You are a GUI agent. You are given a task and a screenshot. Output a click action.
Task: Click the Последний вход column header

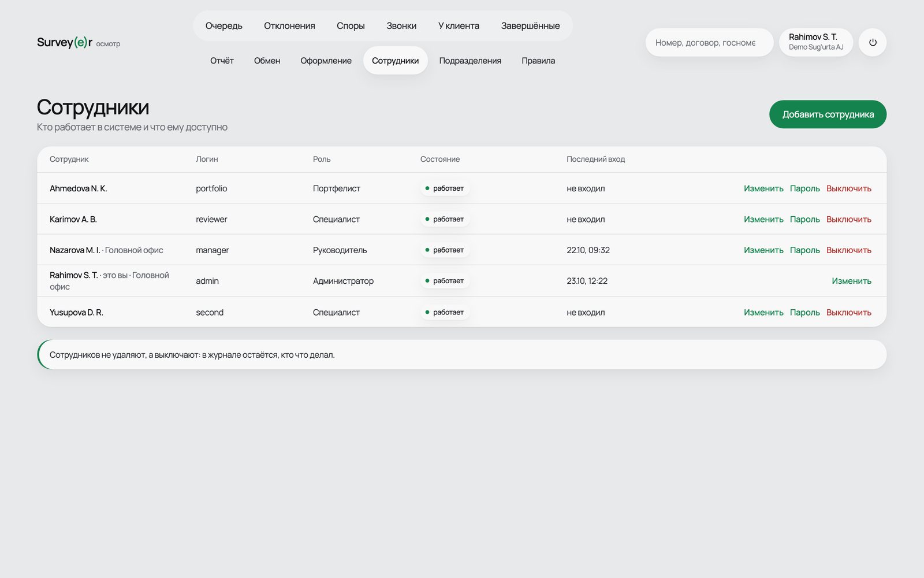click(595, 159)
